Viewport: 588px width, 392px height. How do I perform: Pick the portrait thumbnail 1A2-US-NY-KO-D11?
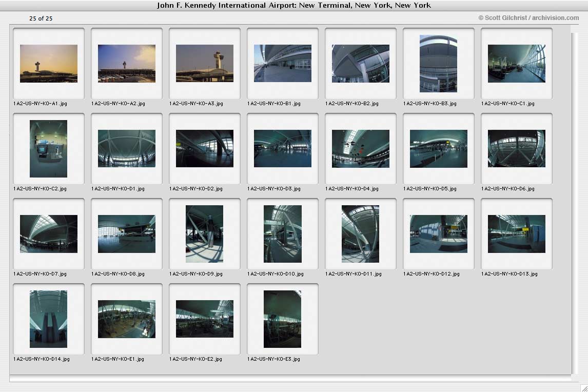coord(360,233)
